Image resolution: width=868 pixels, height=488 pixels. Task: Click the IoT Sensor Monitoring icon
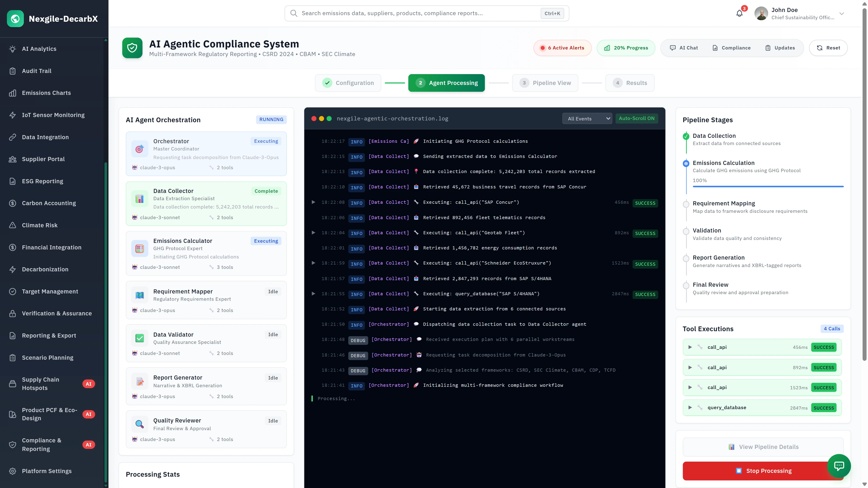13,115
